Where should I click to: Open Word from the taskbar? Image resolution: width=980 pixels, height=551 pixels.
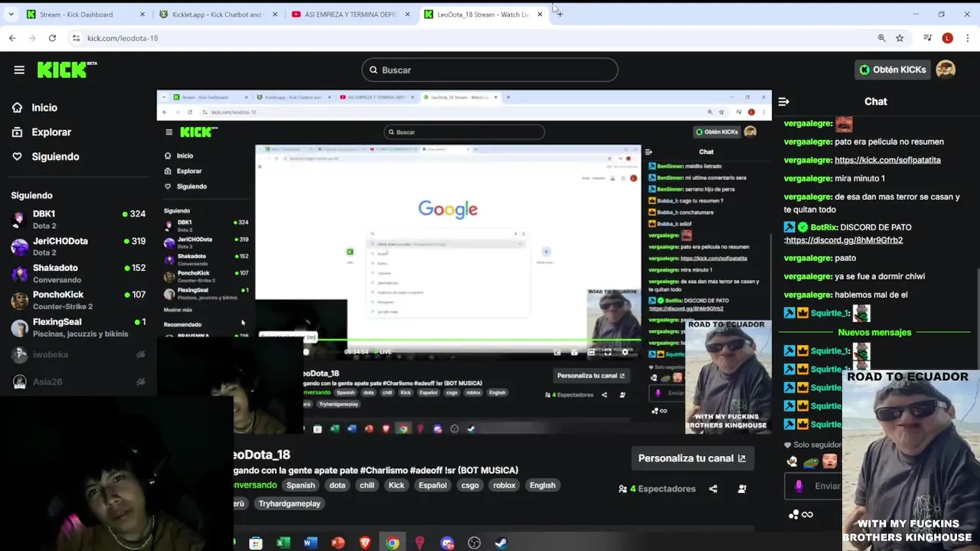click(x=310, y=543)
